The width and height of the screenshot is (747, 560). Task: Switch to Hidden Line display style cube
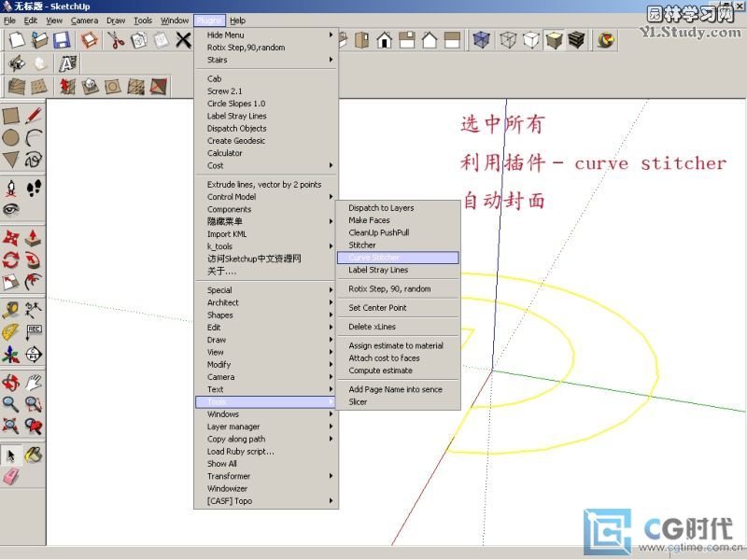tap(530, 40)
